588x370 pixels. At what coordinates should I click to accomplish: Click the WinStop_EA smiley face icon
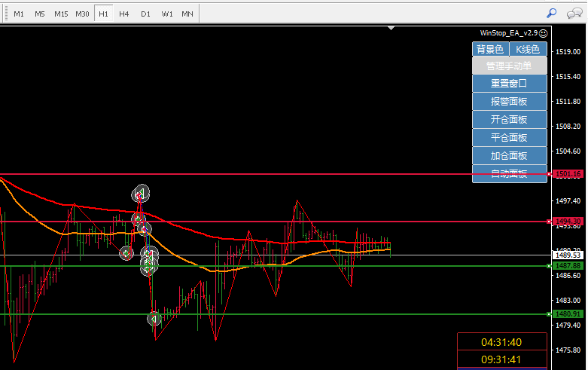tap(543, 33)
